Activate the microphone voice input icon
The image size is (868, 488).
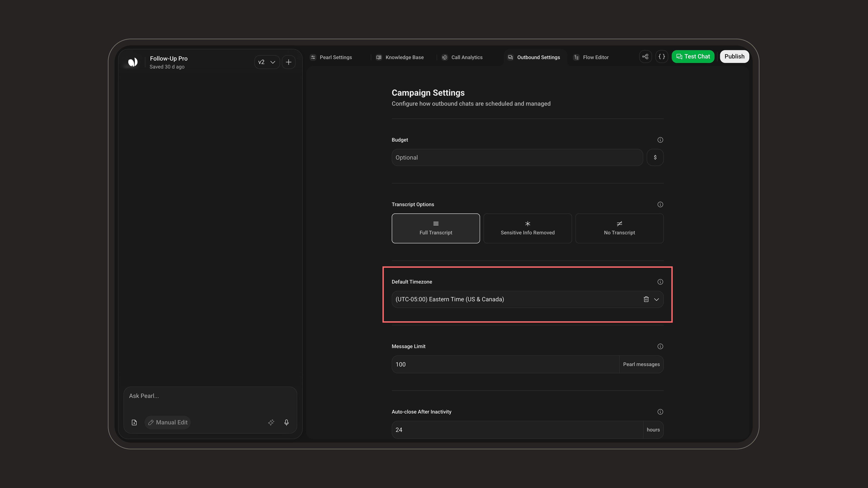(286, 422)
